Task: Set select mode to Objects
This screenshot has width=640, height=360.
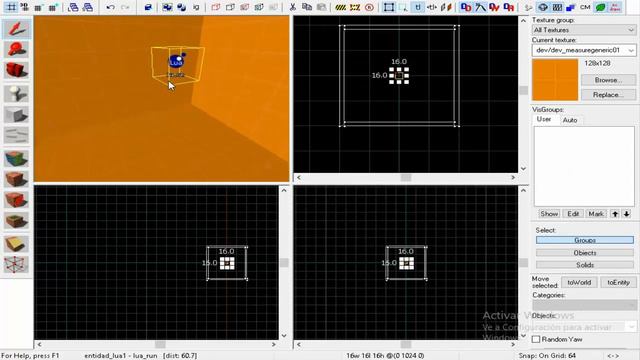Action: 584,253
